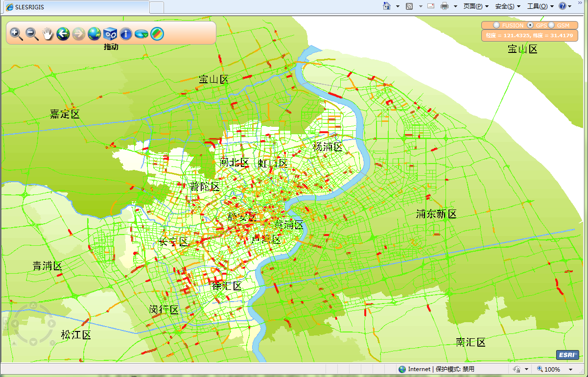Expand the home button dropdown arrow
This screenshot has width=588, height=377.
tap(398, 6)
